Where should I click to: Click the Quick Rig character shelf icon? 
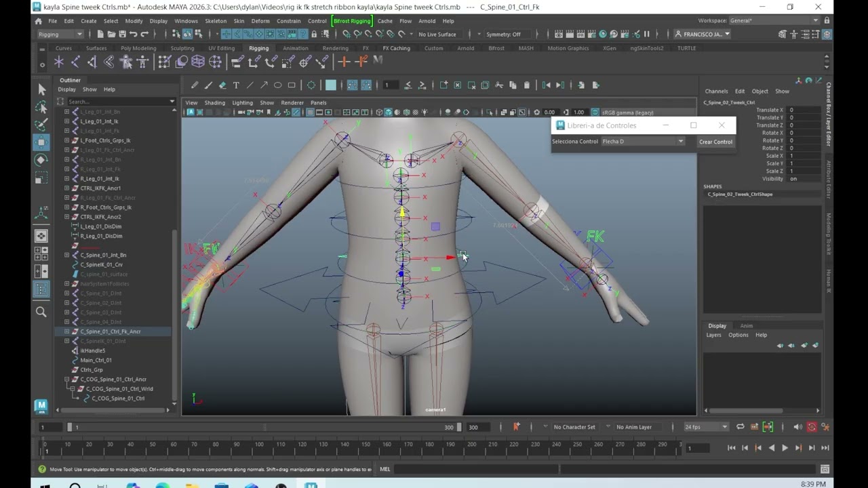pyautogui.click(x=126, y=62)
